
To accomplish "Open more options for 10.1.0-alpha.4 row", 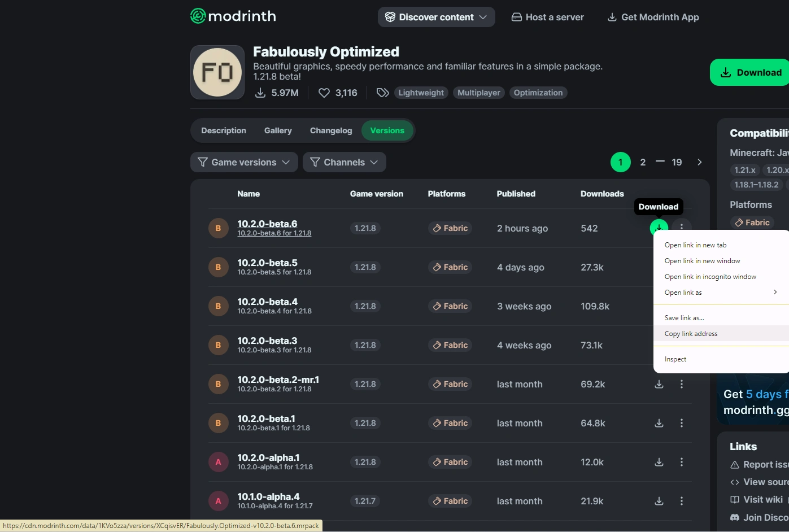I will click(682, 501).
